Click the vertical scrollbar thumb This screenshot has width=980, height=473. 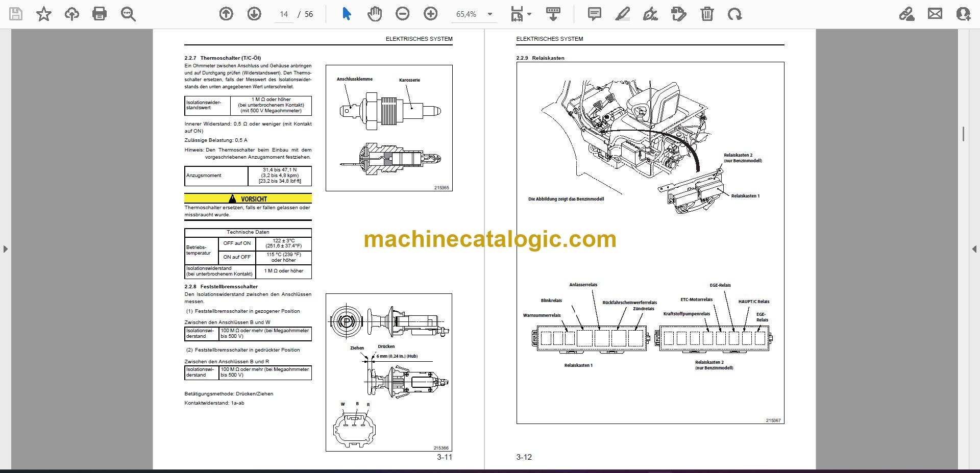pyautogui.click(x=963, y=134)
